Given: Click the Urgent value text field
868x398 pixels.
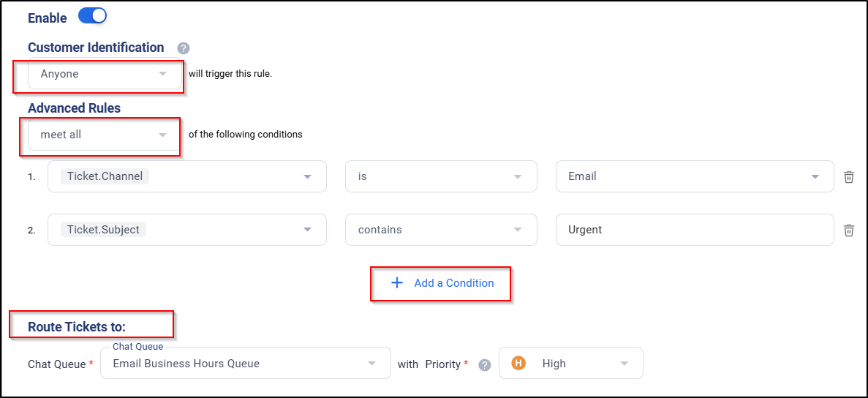Looking at the screenshot, I should coord(695,230).
